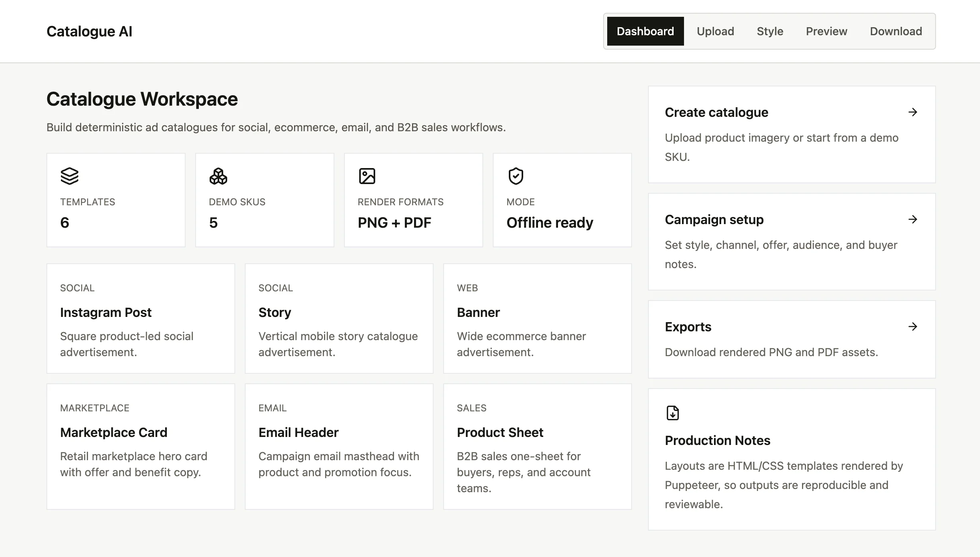Go to the Style tab
980x557 pixels.
[770, 31]
